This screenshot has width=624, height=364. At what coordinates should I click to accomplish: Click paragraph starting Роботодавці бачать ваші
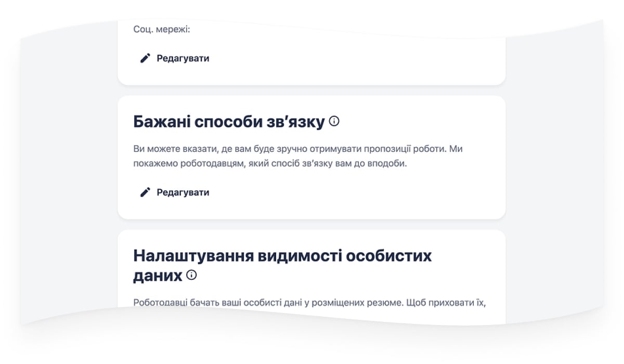click(x=310, y=302)
